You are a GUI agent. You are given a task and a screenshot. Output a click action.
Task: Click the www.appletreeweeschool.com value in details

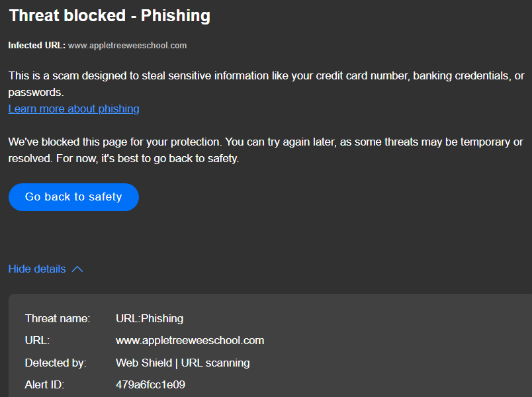[190, 341]
